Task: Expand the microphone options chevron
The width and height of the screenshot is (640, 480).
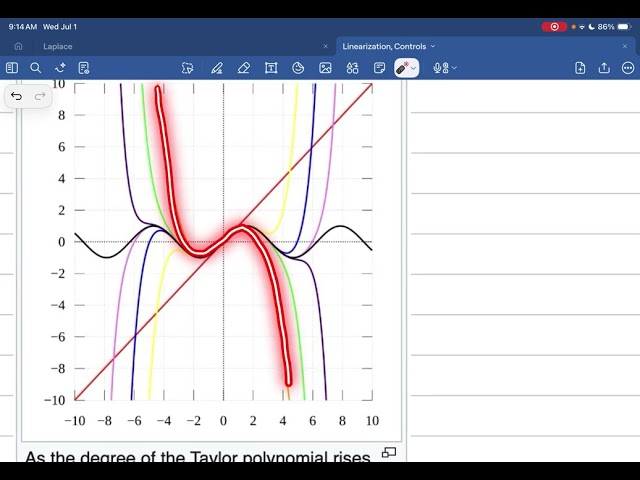Action: [x=454, y=68]
